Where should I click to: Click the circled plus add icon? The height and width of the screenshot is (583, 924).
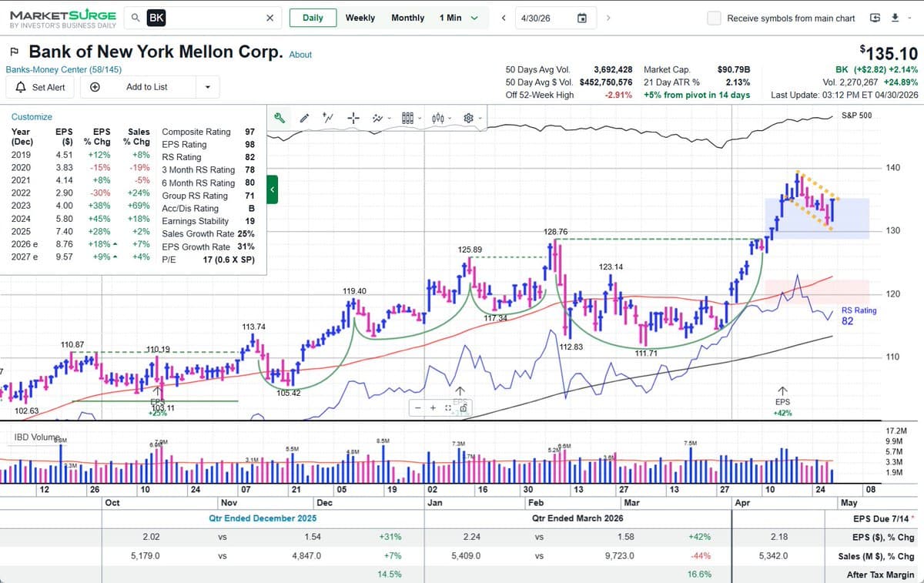pos(94,87)
